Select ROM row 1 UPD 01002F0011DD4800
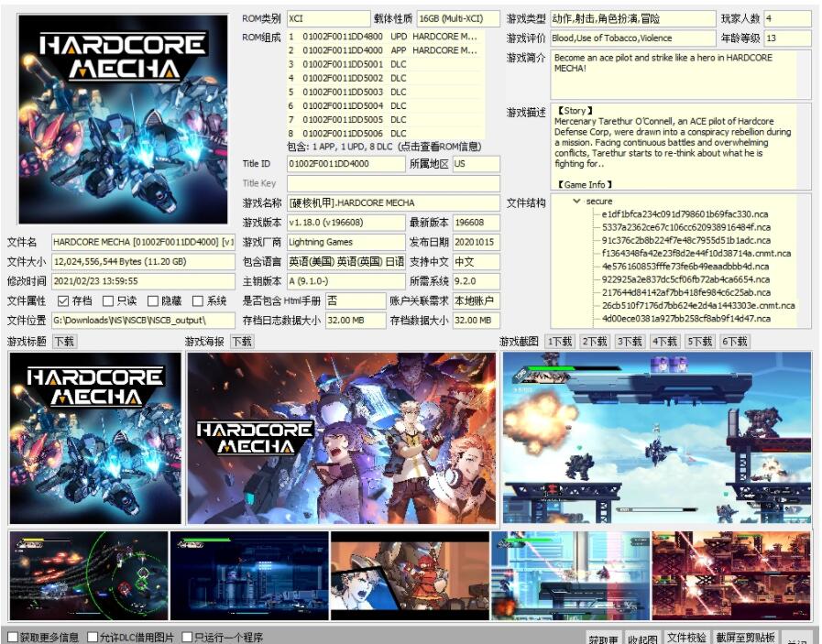Viewport: 822px width, 644px height. 385,37
